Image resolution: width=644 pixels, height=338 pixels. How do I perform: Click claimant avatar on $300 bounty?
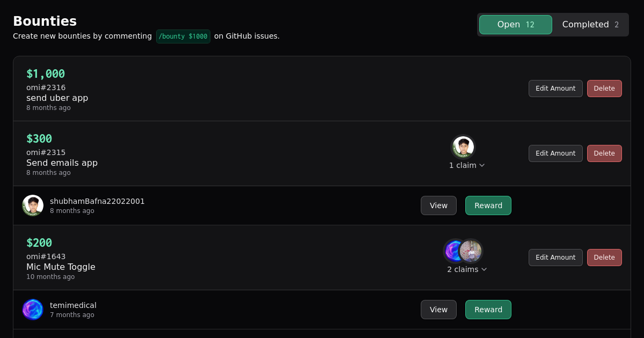click(x=463, y=147)
